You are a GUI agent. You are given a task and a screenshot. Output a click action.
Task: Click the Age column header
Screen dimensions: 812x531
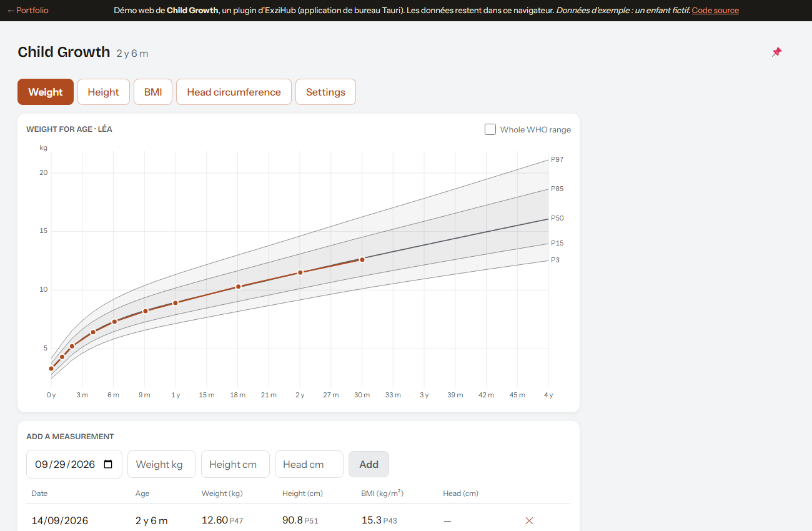[142, 494]
